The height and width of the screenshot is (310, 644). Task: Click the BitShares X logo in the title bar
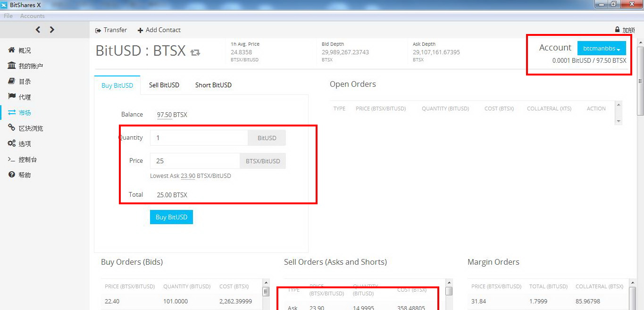point(4,4)
